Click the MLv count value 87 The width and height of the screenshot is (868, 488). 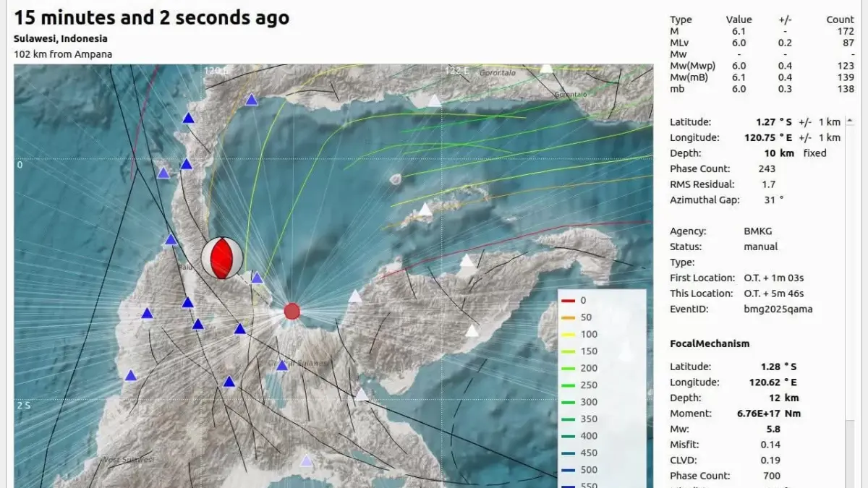(848, 43)
